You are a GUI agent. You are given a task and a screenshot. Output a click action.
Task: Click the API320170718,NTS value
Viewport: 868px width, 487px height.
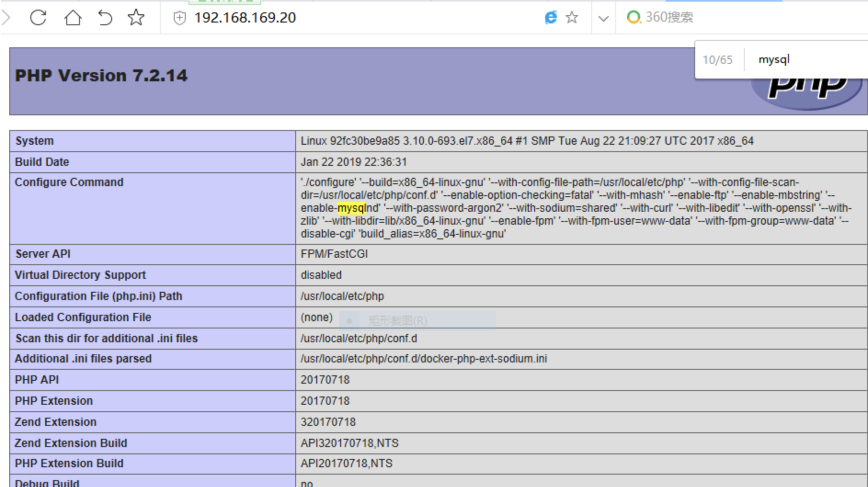[x=349, y=443]
